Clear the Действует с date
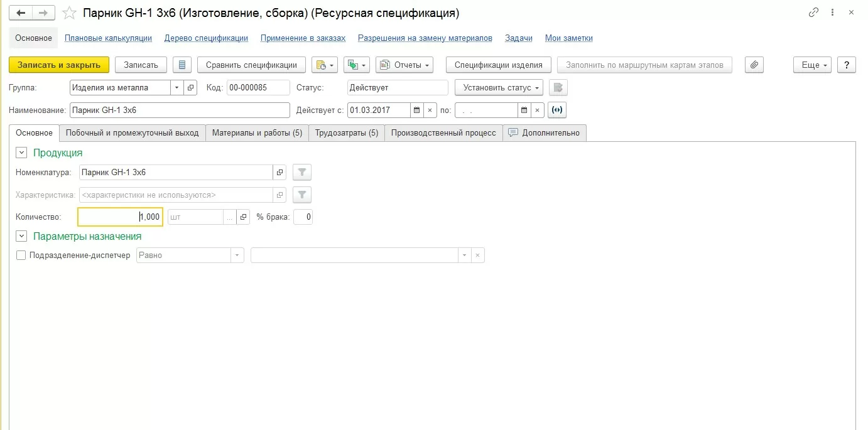868x430 pixels. pyautogui.click(x=430, y=110)
